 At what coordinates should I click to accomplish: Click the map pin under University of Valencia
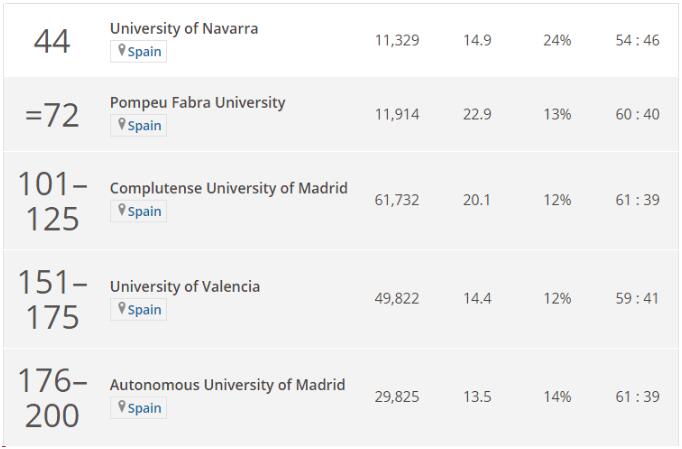[x=122, y=309]
